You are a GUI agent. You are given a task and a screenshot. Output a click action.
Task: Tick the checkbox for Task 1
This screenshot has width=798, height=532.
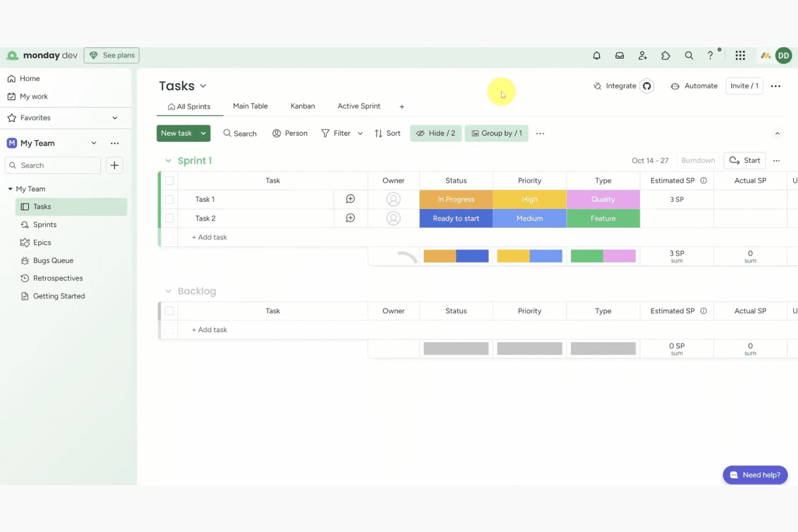169,199
